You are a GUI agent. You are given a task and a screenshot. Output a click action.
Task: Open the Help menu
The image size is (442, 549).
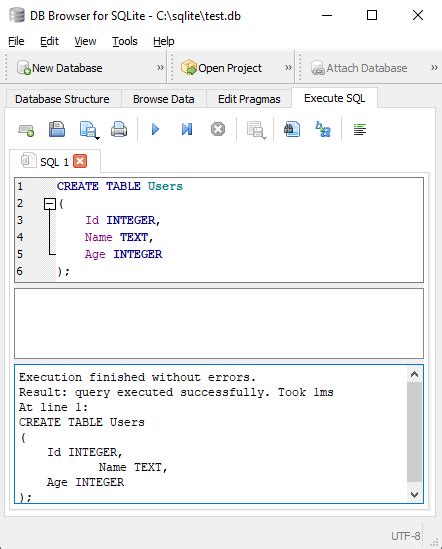(164, 41)
